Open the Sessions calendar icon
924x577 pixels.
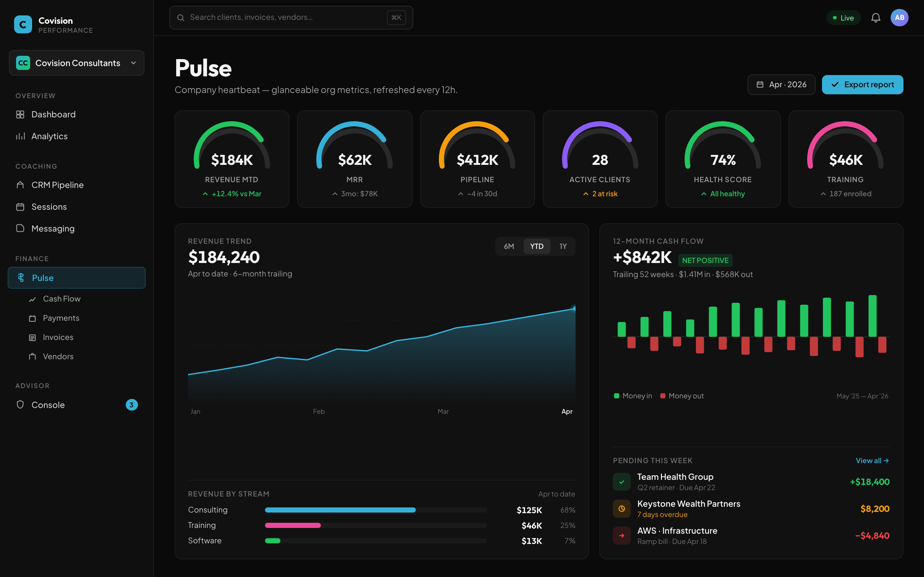coord(20,207)
